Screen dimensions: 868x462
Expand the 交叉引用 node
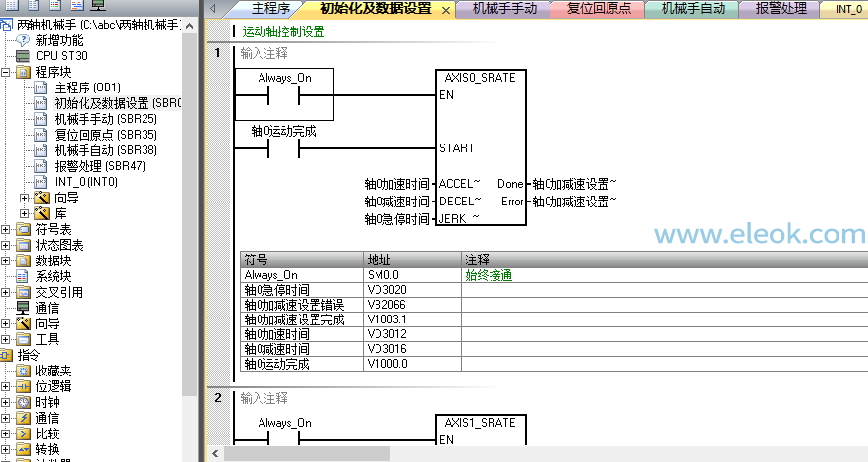(x=6, y=292)
